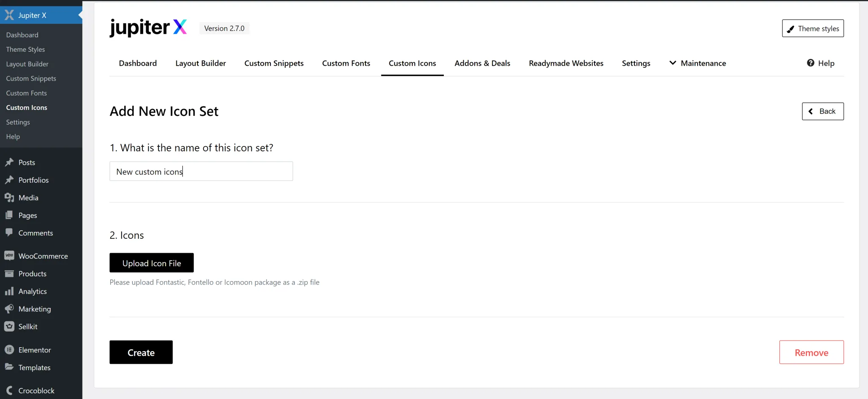868x399 pixels.
Task: Switch to the Settings tab in top navigation
Action: coord(636,63)
